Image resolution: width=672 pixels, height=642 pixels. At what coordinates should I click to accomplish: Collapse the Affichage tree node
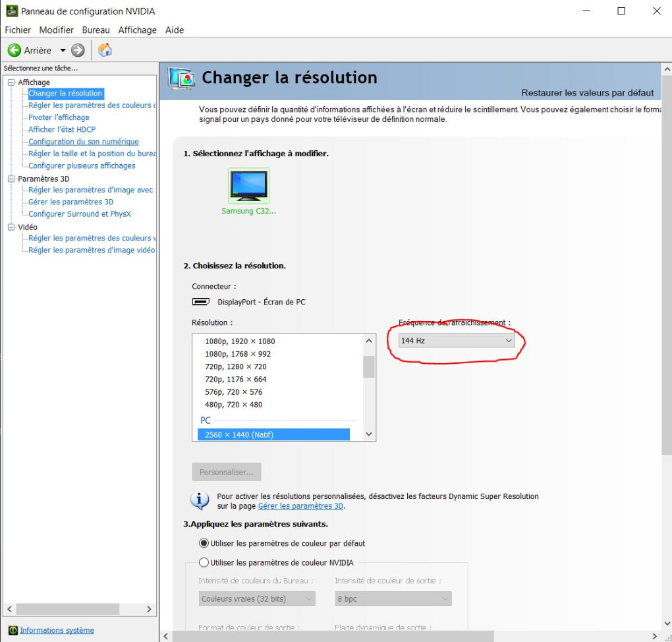(11, 82)
